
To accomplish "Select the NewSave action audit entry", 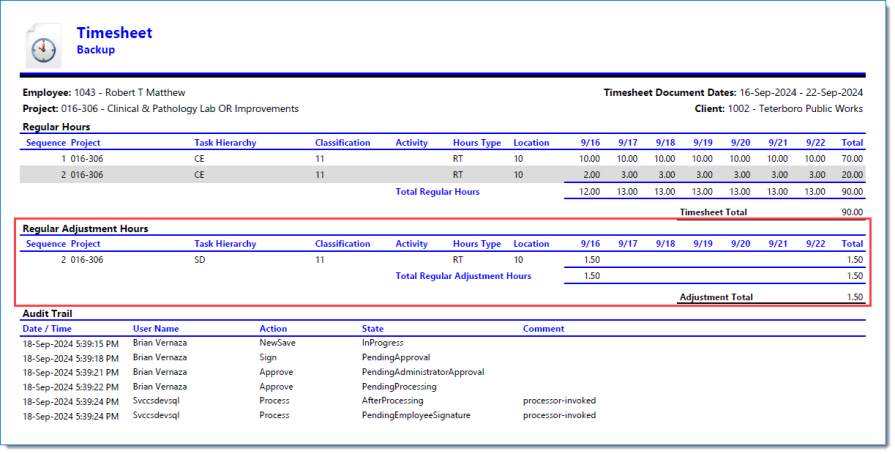I will point(276,343).
